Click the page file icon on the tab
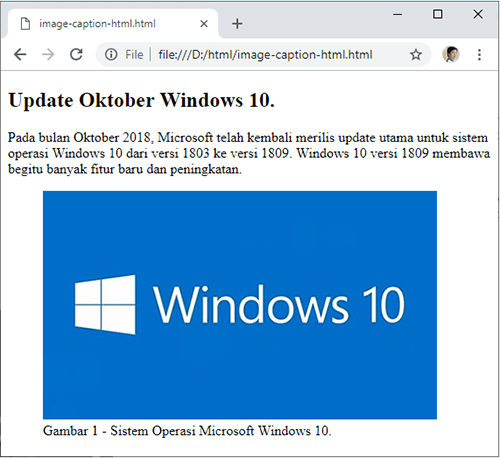The image size is (500, 458). 25,24
